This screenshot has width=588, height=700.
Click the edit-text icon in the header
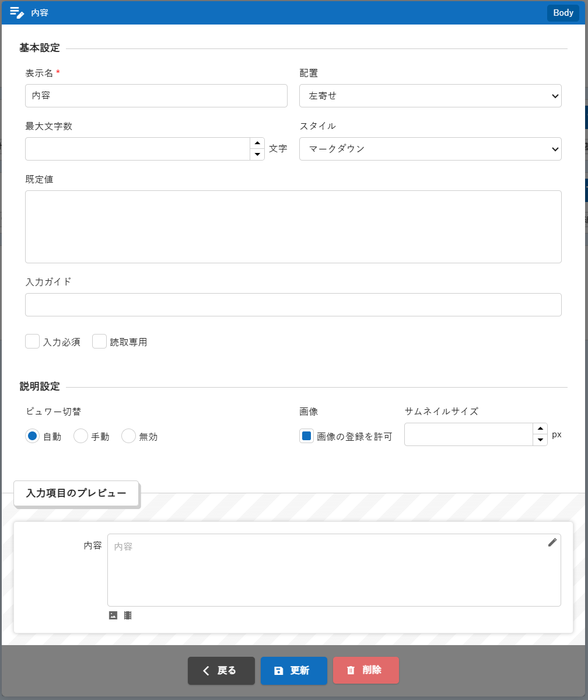pos(16,12)
